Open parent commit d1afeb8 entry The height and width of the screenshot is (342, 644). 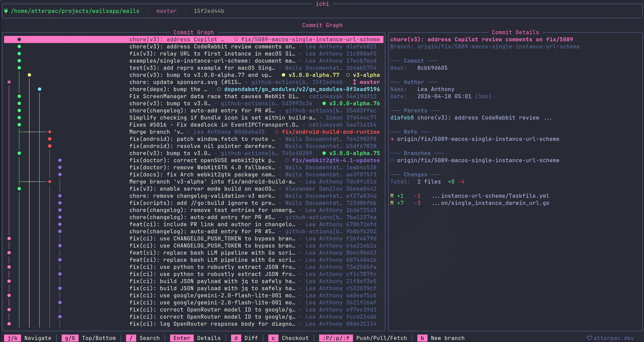point(471,117)
